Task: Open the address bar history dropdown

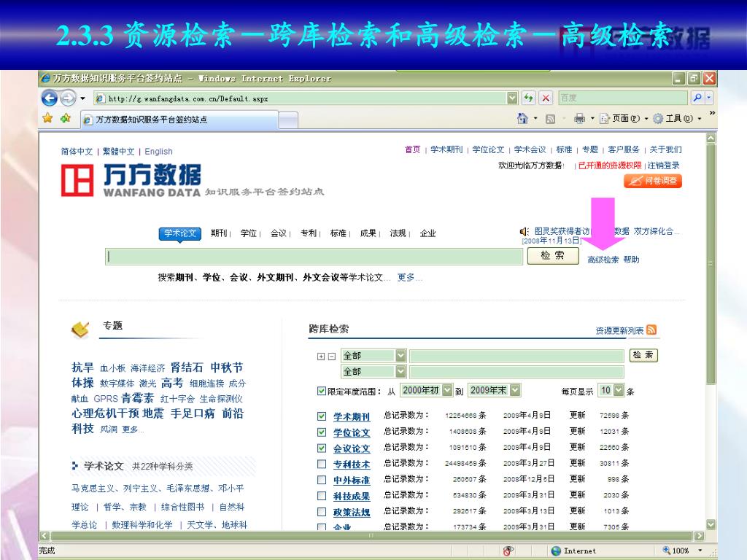Action: [x=512, y=98]
